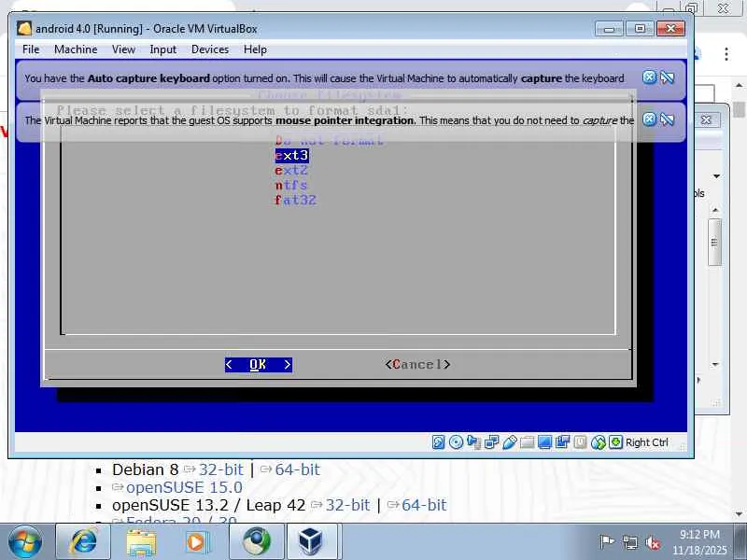Click the browser page scrollbar down arrow

click(740, 514)
